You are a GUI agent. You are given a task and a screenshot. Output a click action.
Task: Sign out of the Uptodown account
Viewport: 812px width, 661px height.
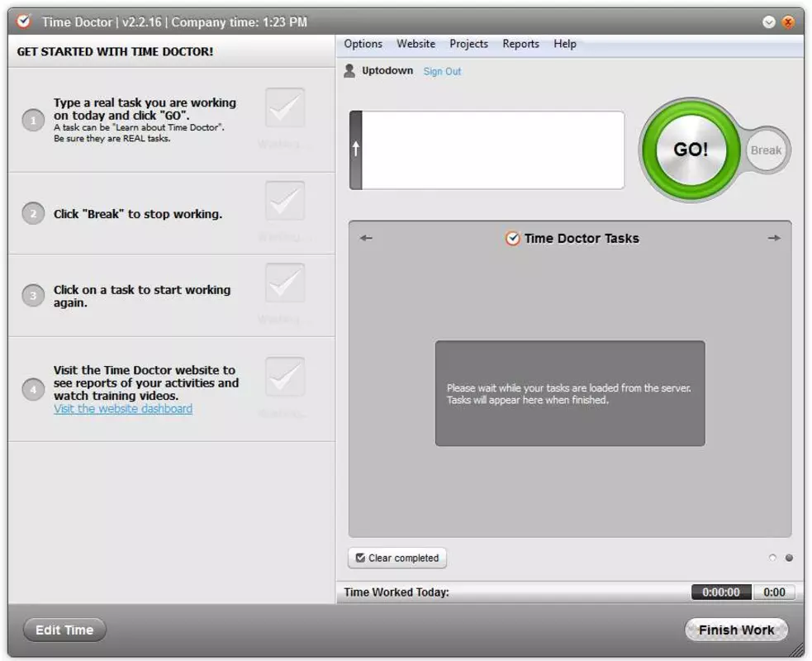(x=442, y=72)
